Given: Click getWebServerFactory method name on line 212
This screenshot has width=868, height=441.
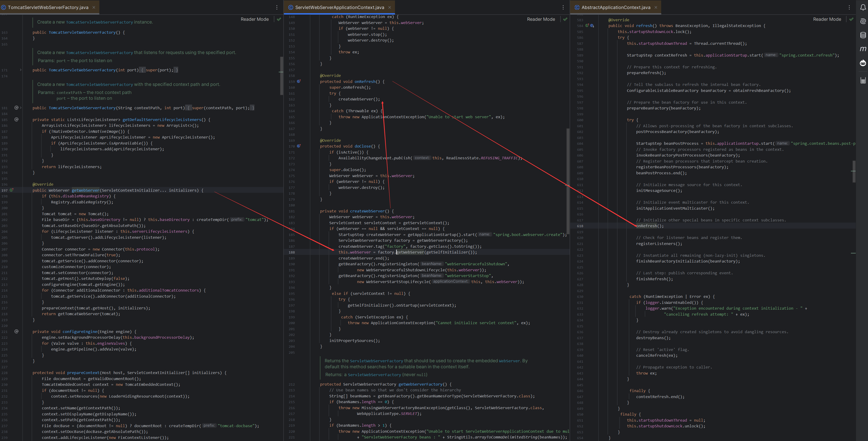Looking at the screenshot, I should [x=420, y=384].
